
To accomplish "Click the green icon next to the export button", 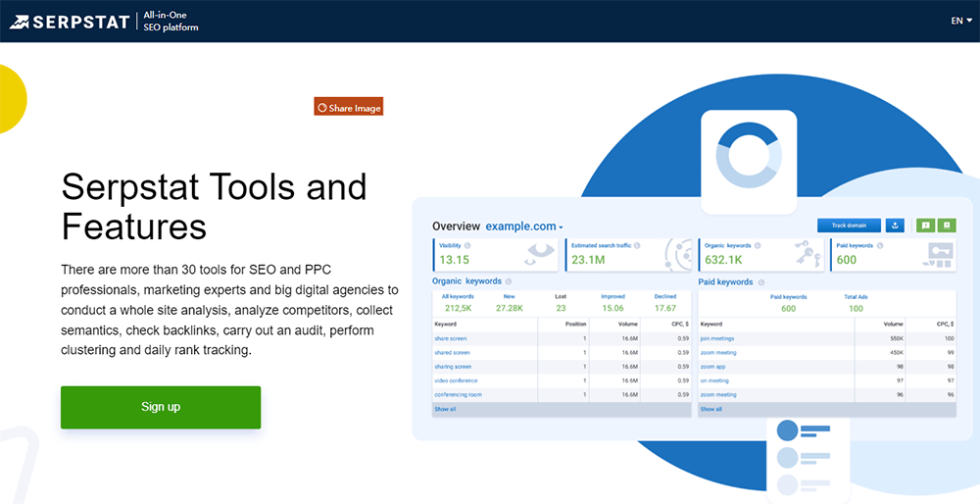I will [x=925, y=226].
